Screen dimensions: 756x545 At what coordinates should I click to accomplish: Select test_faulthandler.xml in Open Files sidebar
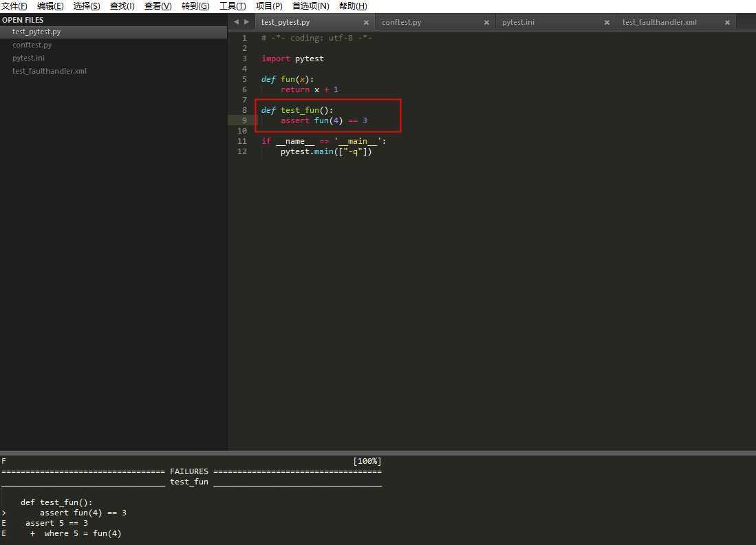pos(114,71)
